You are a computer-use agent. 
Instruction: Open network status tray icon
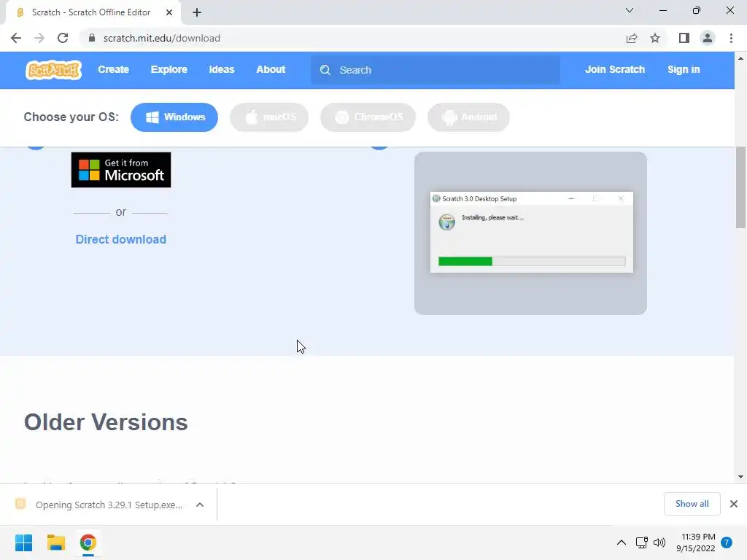641,542
